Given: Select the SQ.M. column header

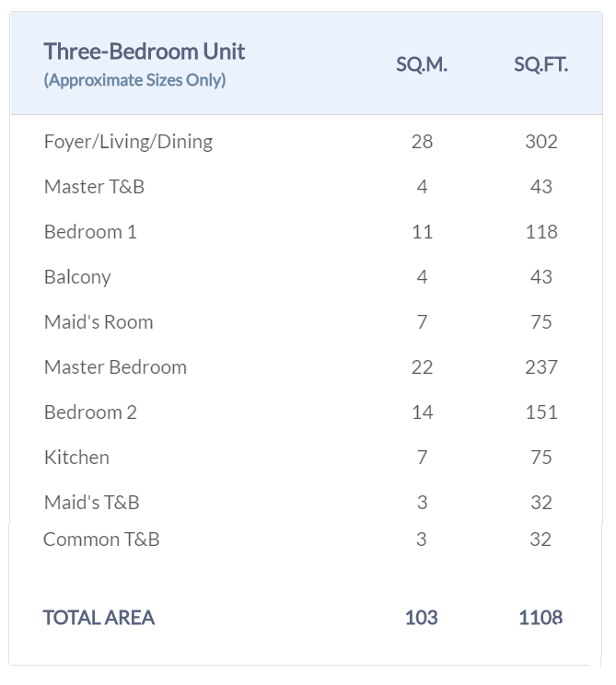Looking at the screenshot, I should [422, 64].
